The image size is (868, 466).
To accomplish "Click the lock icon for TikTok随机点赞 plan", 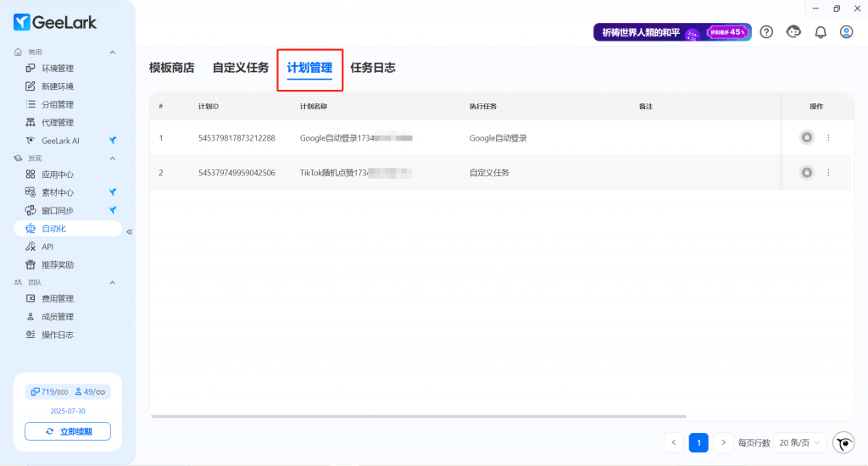I will (807, 173).
